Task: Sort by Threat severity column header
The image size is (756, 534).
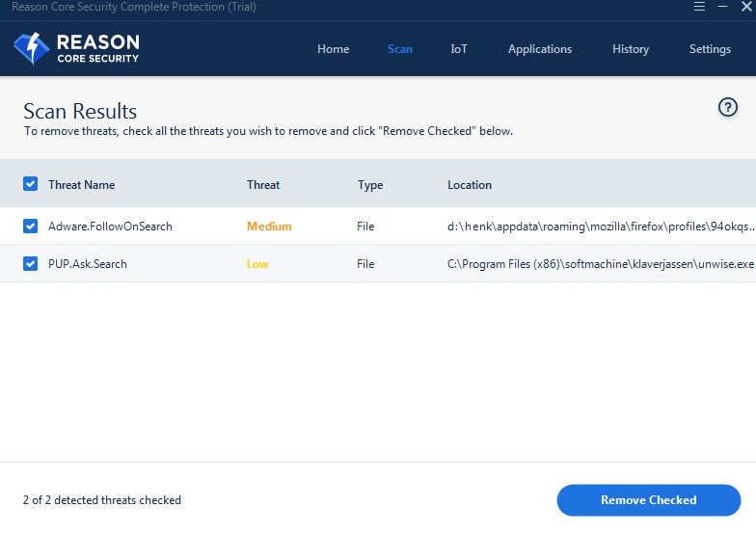Action: click(x=263, y=185)
